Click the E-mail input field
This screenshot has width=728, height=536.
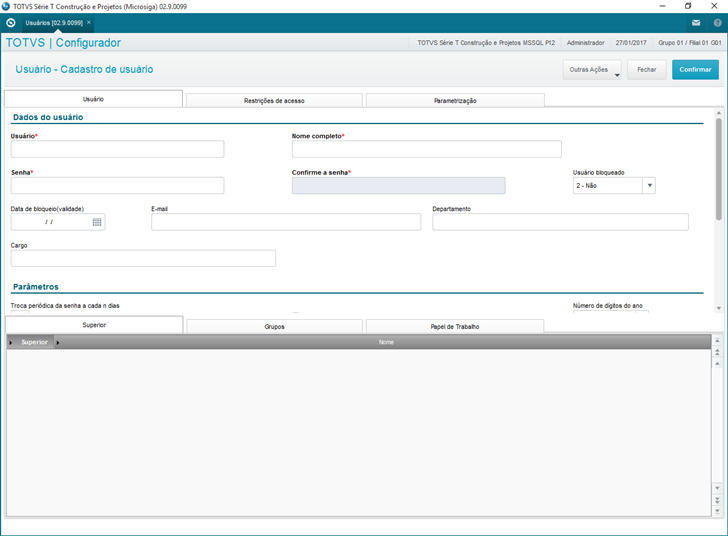point(286,222)
